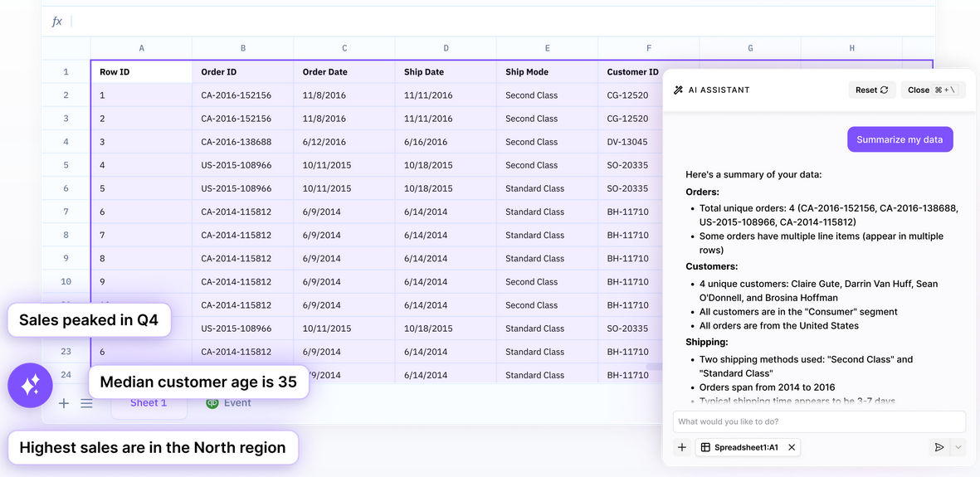Click the magic wand AI Assistant icon
The image size is (980, 477).
point(678,90)
